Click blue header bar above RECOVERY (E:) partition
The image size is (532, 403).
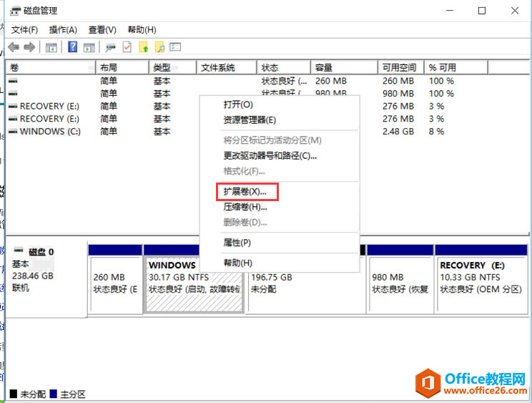[481, 250]
